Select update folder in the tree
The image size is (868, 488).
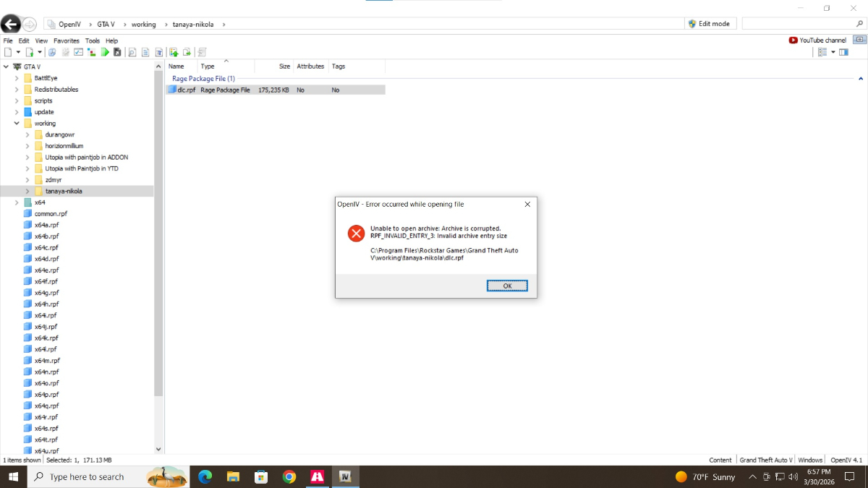pos(44,112)
